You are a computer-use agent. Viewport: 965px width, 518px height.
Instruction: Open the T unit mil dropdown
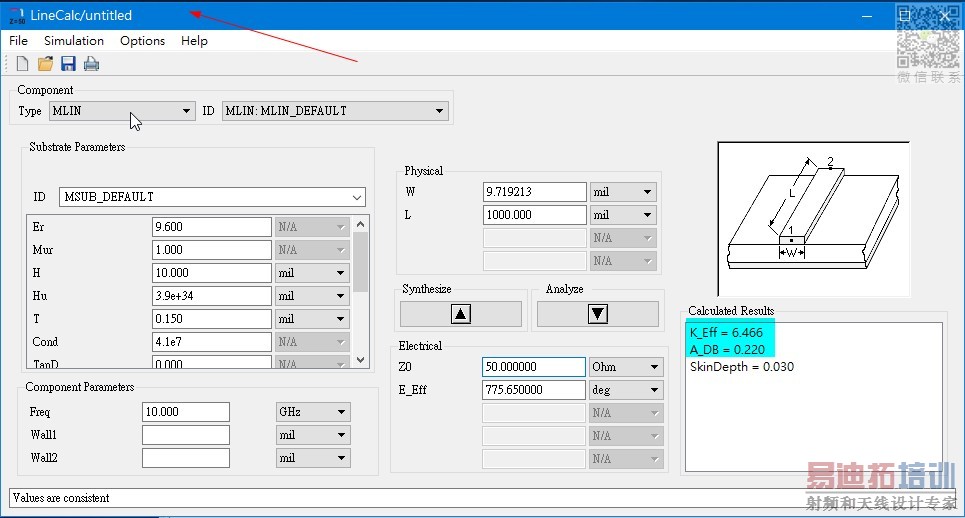click(x=312, y=319)
